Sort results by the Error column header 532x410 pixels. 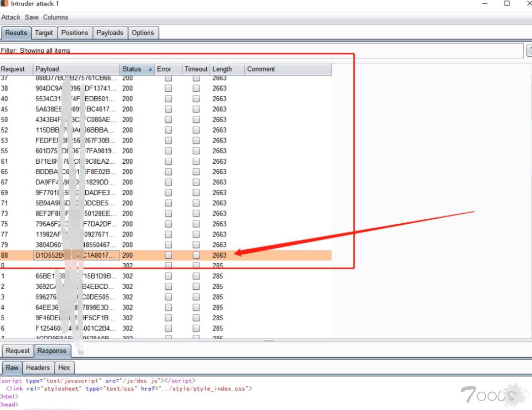coord(168,69)
